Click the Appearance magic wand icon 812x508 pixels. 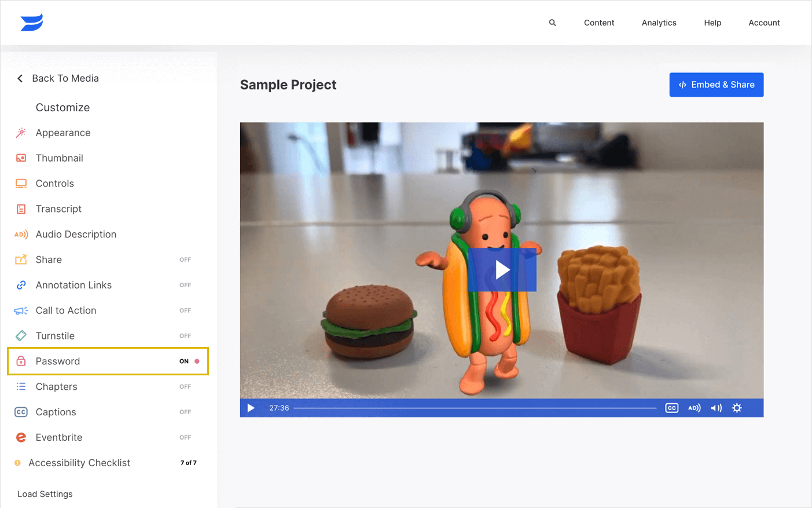coord(21,133)
